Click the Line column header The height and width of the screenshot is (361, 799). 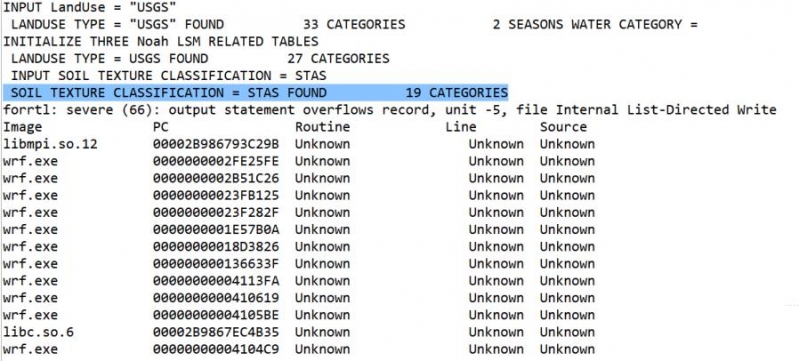(x=461, y=127)
